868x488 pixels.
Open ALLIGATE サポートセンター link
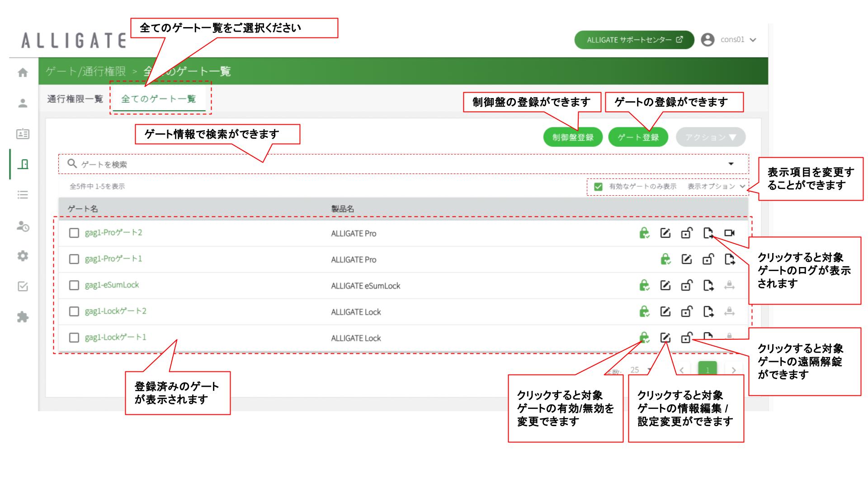click(634, 40)
